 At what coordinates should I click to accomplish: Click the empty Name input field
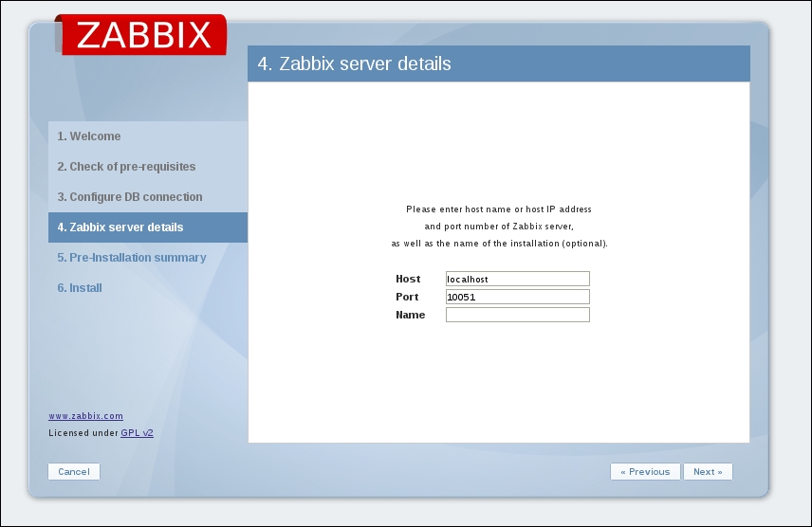point(517,315)
